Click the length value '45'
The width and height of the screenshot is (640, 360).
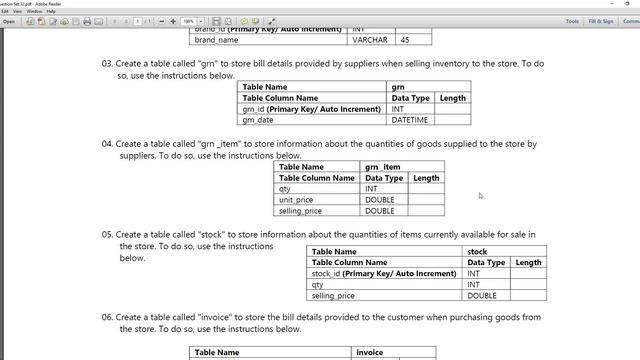413,40
